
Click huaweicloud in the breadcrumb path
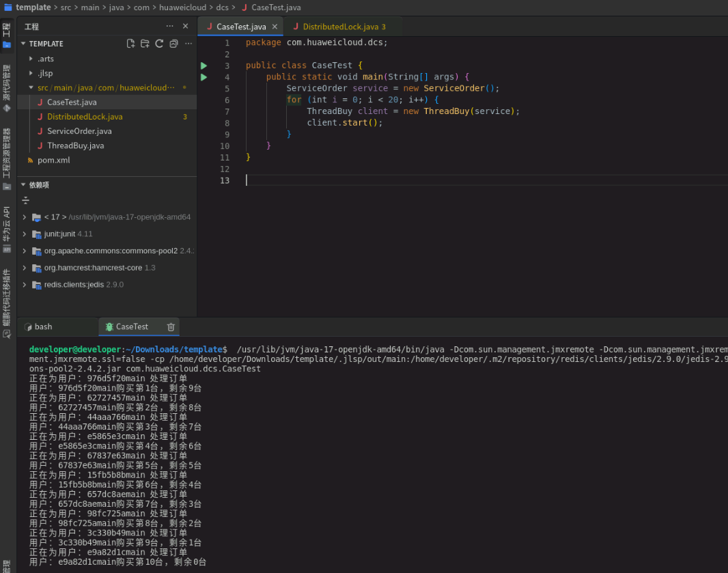[182, 8]
